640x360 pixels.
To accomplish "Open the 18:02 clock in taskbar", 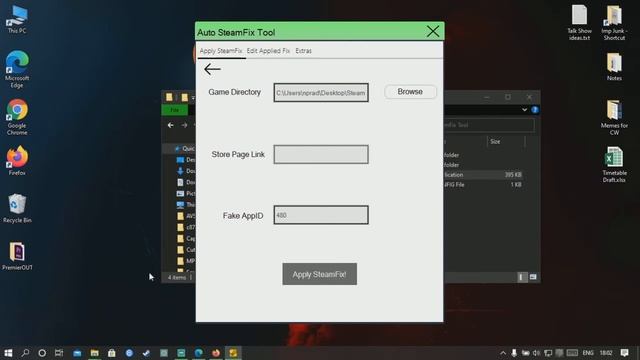I will point(606,353).
